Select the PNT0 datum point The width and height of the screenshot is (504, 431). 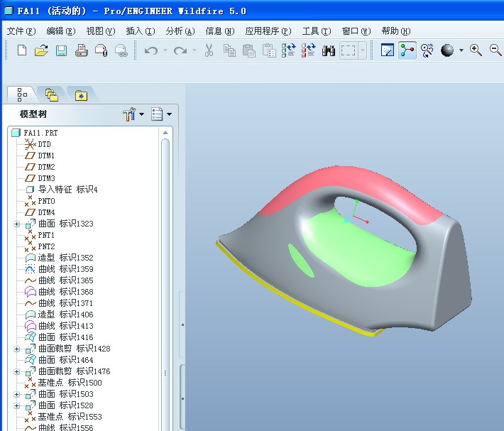point(40,201)
